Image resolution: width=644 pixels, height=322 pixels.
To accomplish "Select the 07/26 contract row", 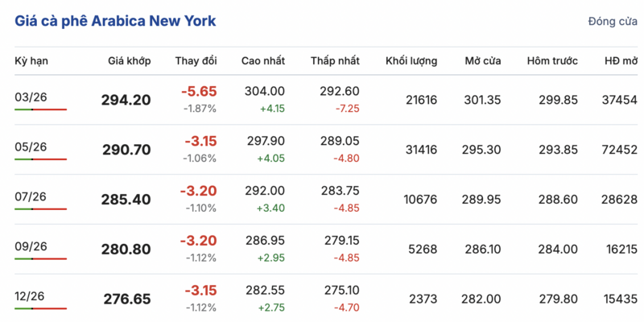I will click(x=31, y=196).
